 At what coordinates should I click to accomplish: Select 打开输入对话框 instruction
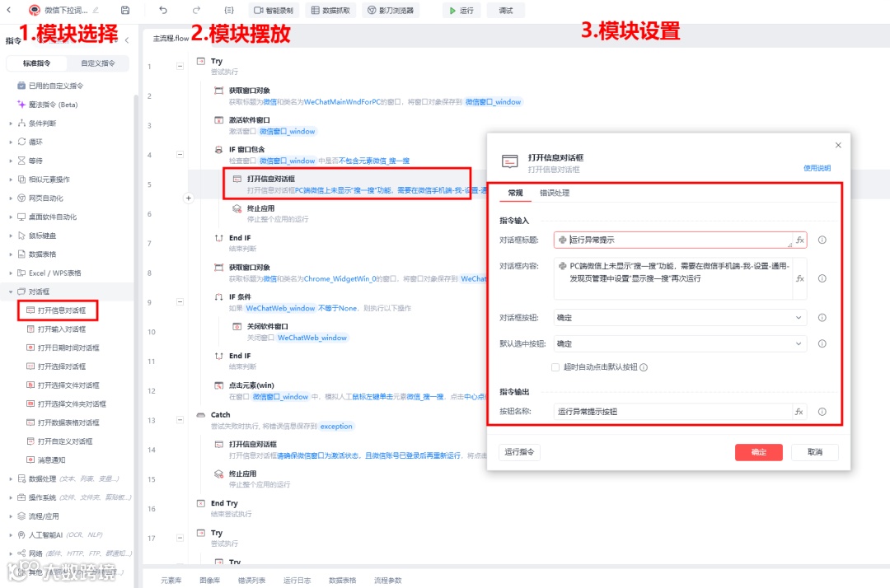click(x=56, y=329)
